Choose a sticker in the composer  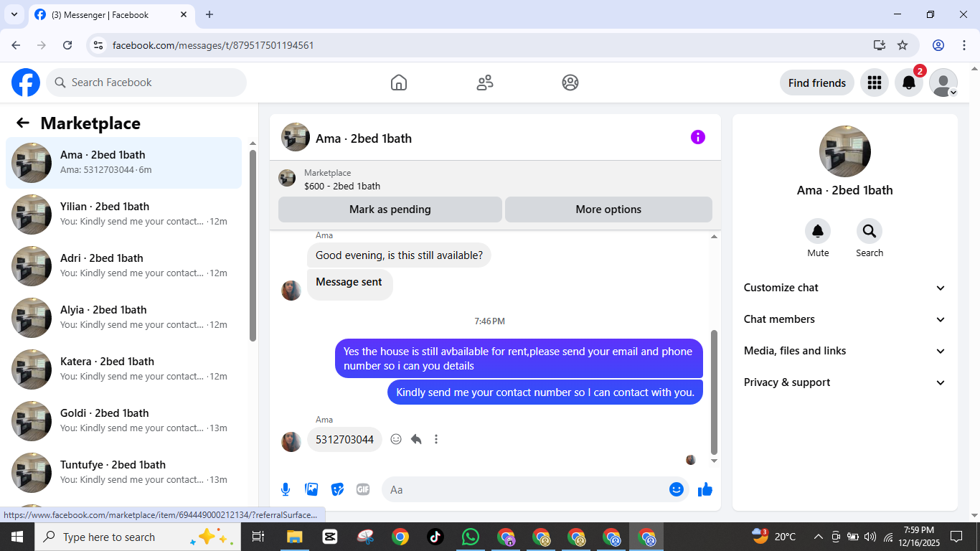pyautogui.click(x=337, y=489)
